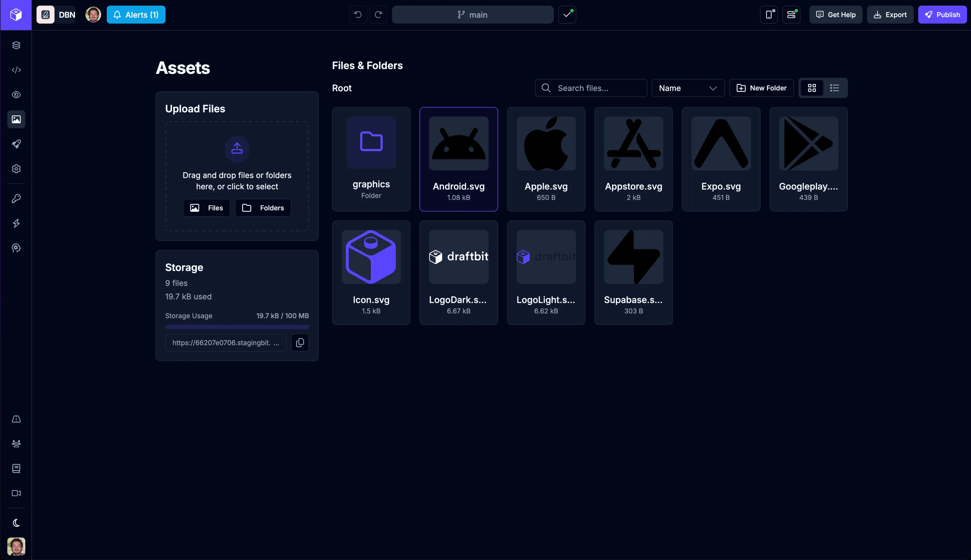The width and height of the screenshot is (971, 560).
Task: Create a New Folder
Action: (761, 88)
